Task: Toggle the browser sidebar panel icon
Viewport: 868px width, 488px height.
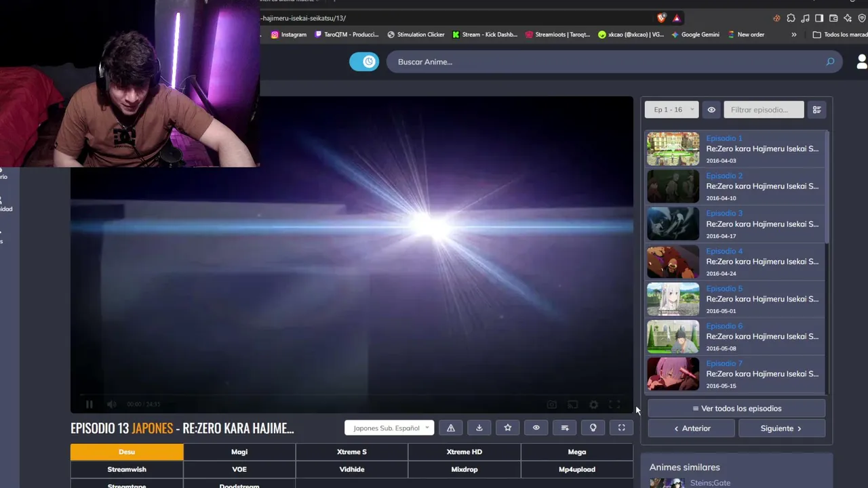Action: point(819,18)
